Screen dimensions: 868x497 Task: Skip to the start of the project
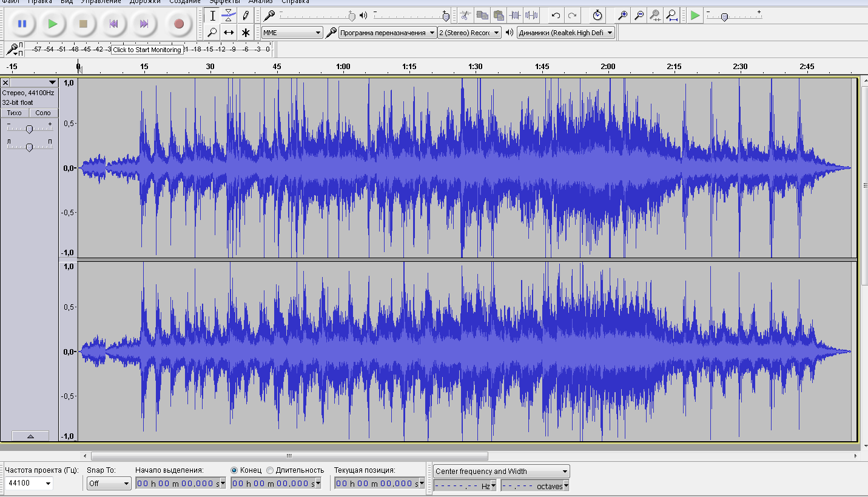(113, 24)
